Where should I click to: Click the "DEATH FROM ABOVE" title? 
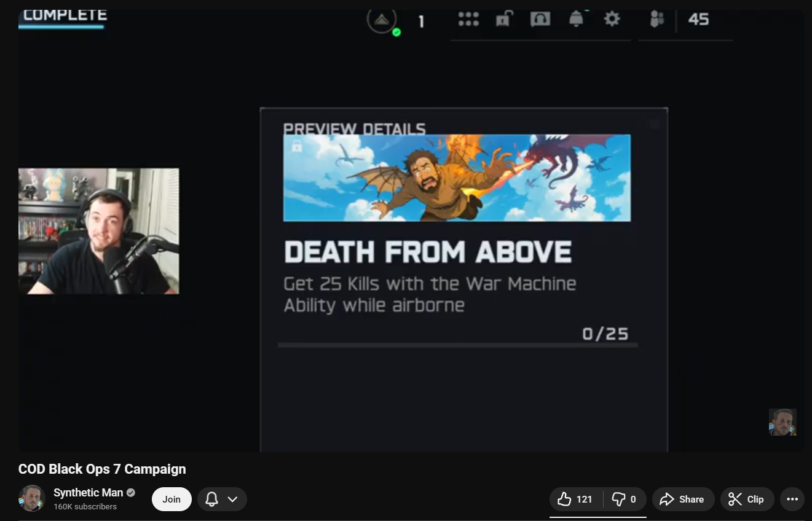pyautogui.click(x=428, y=252)
